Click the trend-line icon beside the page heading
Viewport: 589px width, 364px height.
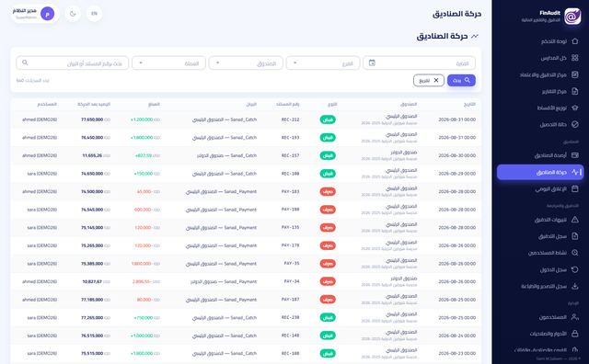[475, 37]
